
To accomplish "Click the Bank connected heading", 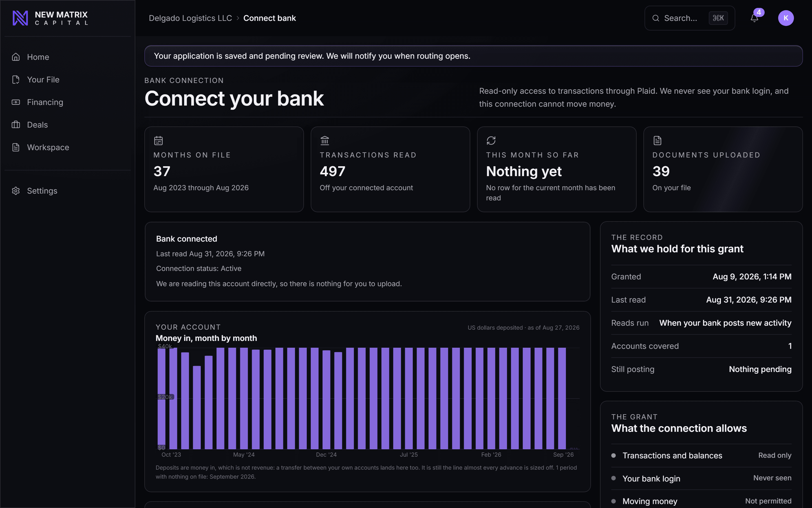I will (x=187, y=239).
